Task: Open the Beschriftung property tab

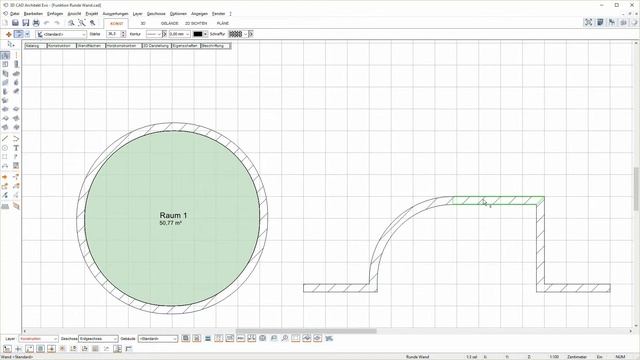Action: (x=216, y=46)
